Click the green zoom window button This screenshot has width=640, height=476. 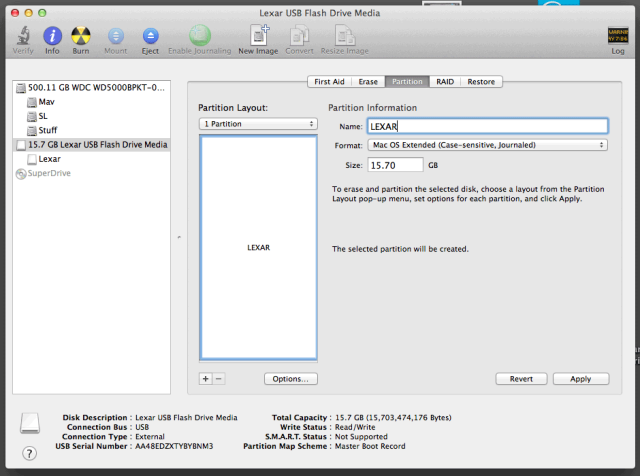[x=42, y=13]
